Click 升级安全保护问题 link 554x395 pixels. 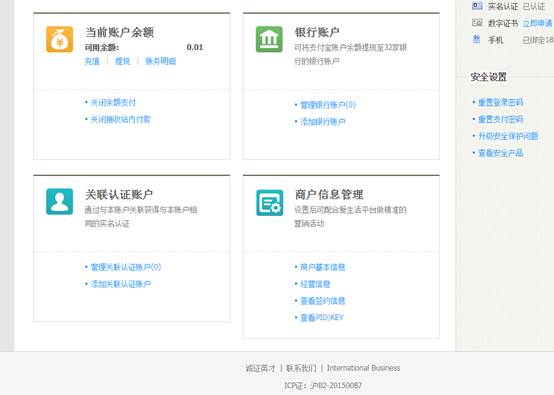pos(508,136)
